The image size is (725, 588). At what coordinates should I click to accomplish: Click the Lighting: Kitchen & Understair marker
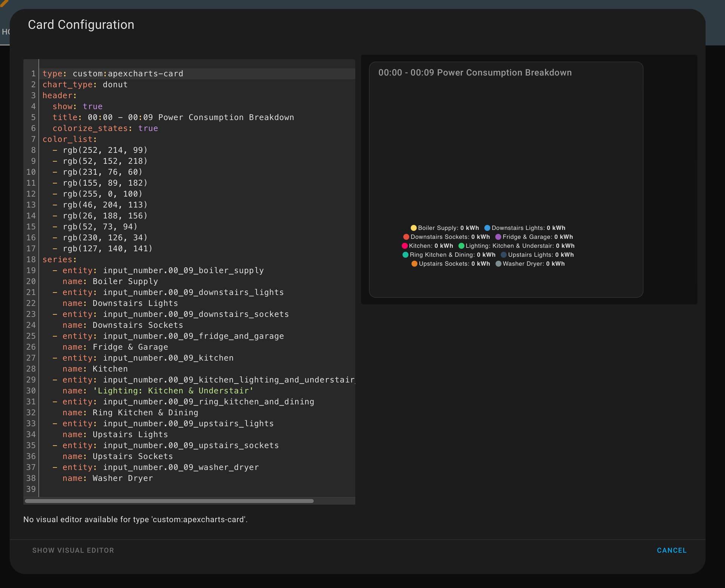(x=461, y=246)
